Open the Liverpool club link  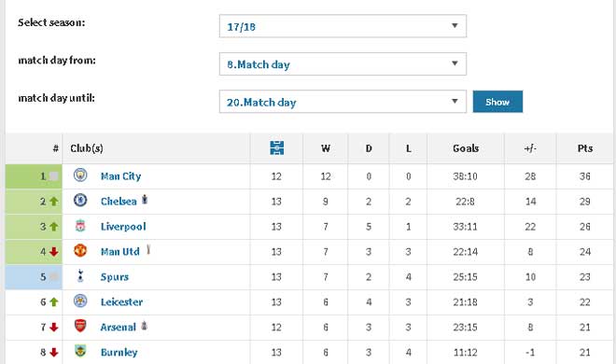point(123,227)
